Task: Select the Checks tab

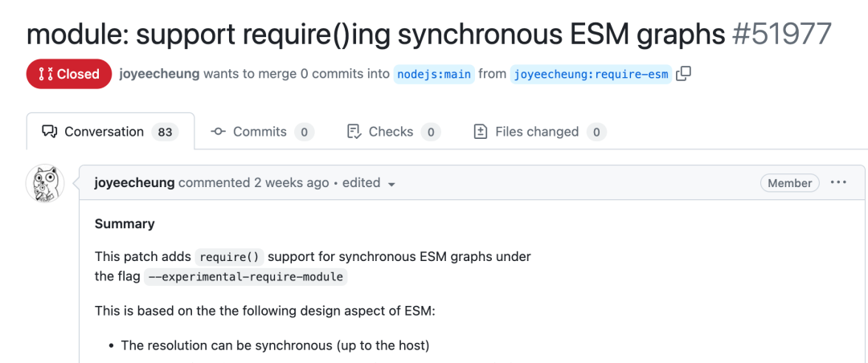Action: point(391,132)
